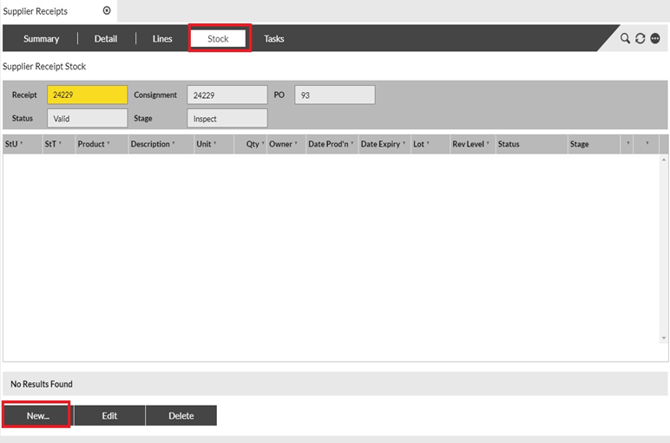670x443 pixels.
Task: Go to the Lines tab
Action: pos(162,39)
